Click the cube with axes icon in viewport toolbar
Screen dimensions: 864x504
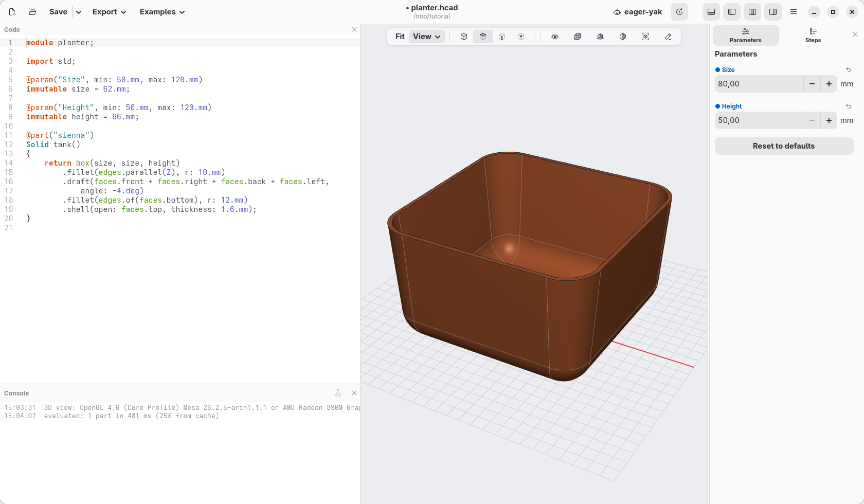coord(600,37)
